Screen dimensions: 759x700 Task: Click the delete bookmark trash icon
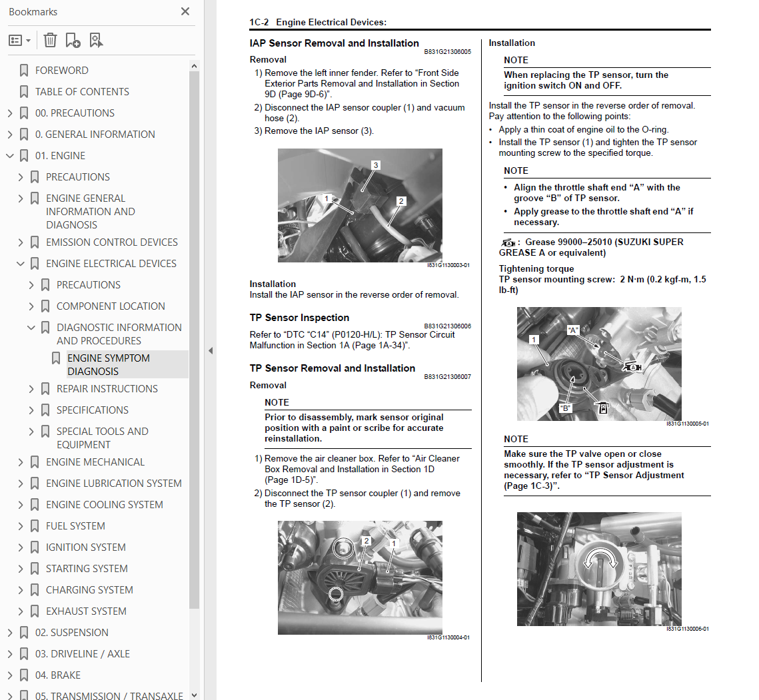pos(51,40)
